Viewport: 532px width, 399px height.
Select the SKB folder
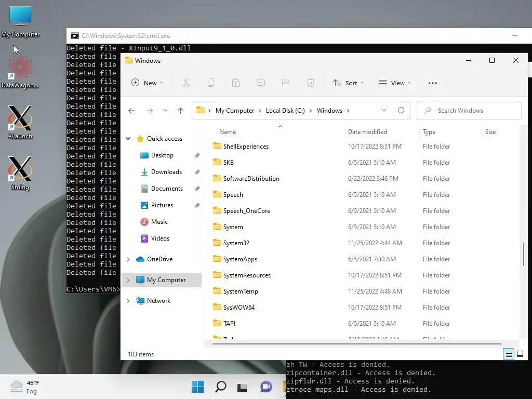click(x=229, y=162)
